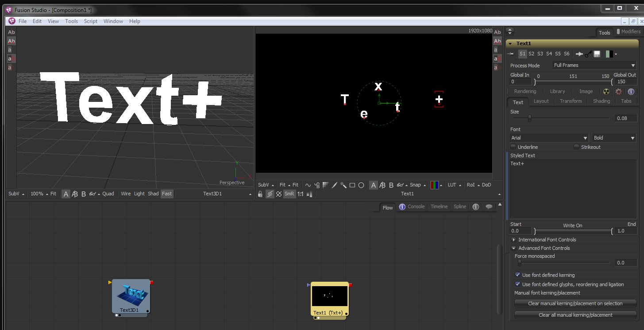Open the Script menu

[x=91, y=21]
